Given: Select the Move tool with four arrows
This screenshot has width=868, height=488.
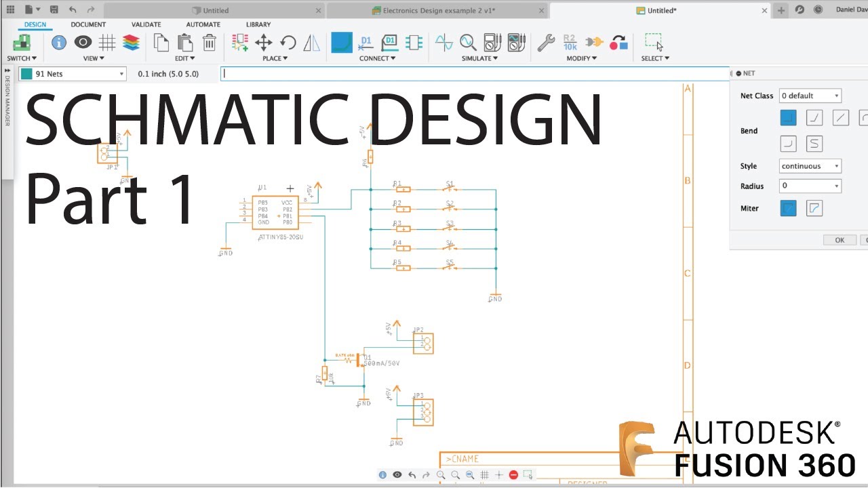Looking at the screenshot, I should (264, 43).
